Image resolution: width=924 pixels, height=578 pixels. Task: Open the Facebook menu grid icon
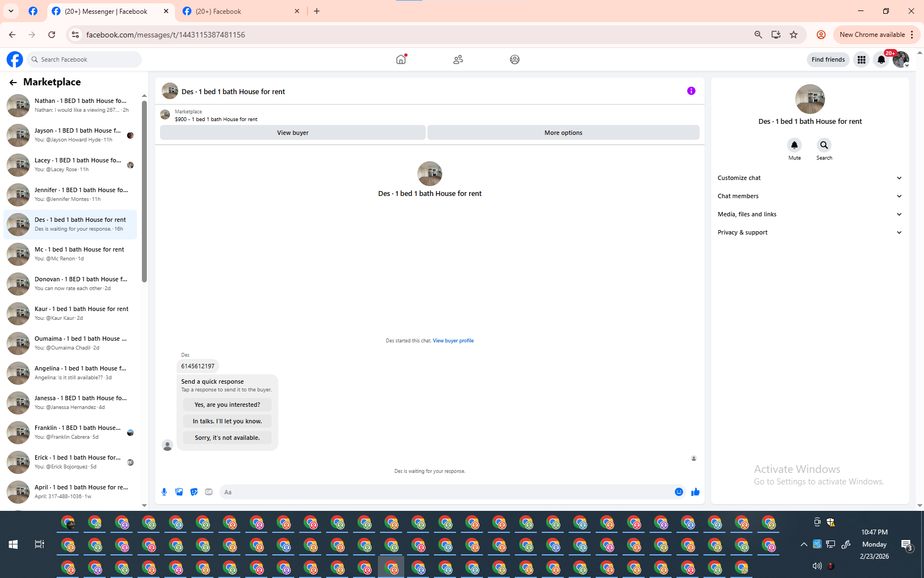[x=861, y=59]
